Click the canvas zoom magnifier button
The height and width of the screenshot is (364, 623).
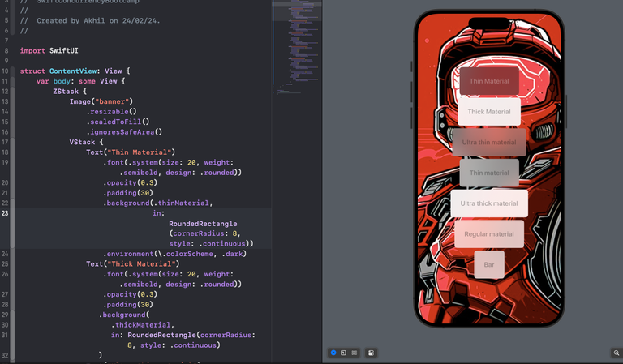point(617,353)
